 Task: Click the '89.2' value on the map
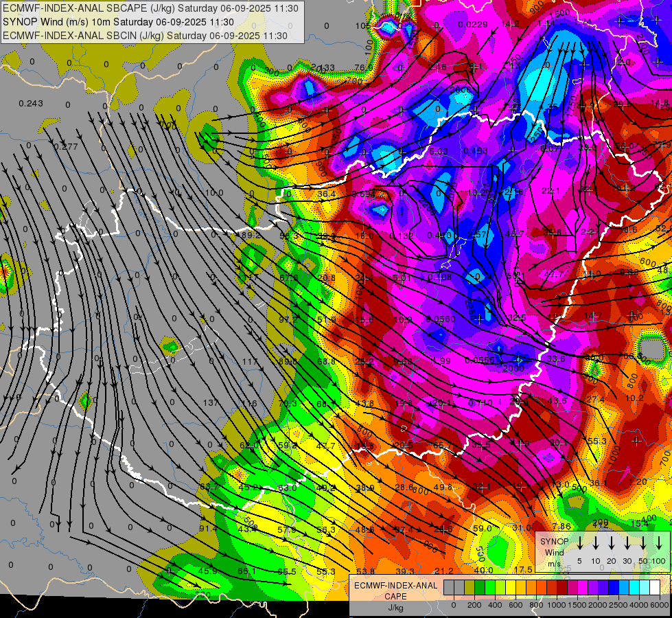(251, 235)
